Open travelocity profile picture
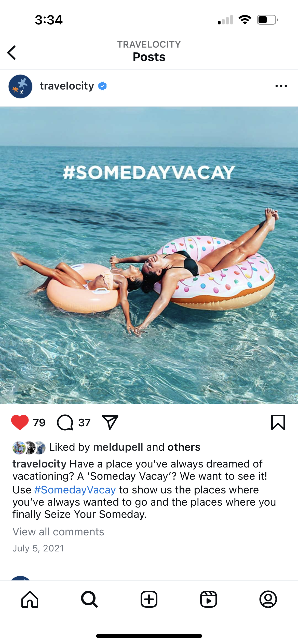 20,86
